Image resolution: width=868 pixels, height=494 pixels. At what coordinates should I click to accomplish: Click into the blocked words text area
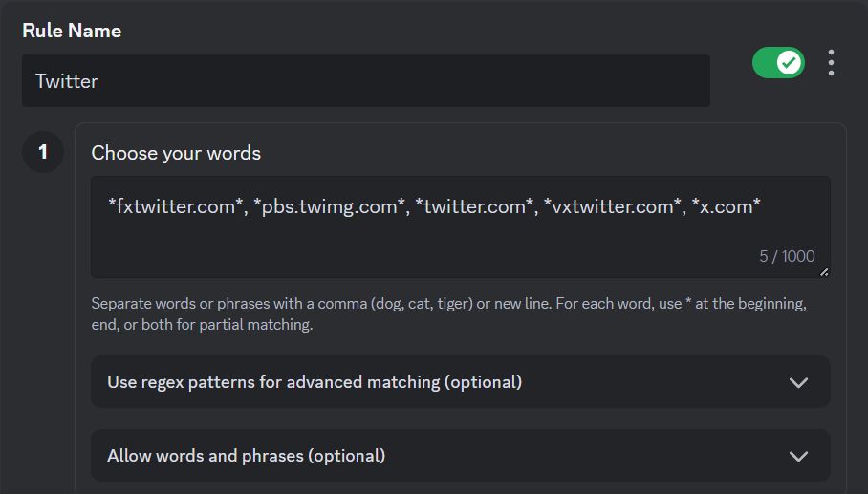coord(461,226)
